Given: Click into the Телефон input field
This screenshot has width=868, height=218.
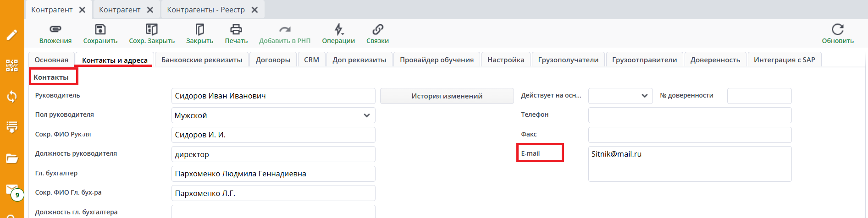Looking at the screenshot, I should [690, 115].
